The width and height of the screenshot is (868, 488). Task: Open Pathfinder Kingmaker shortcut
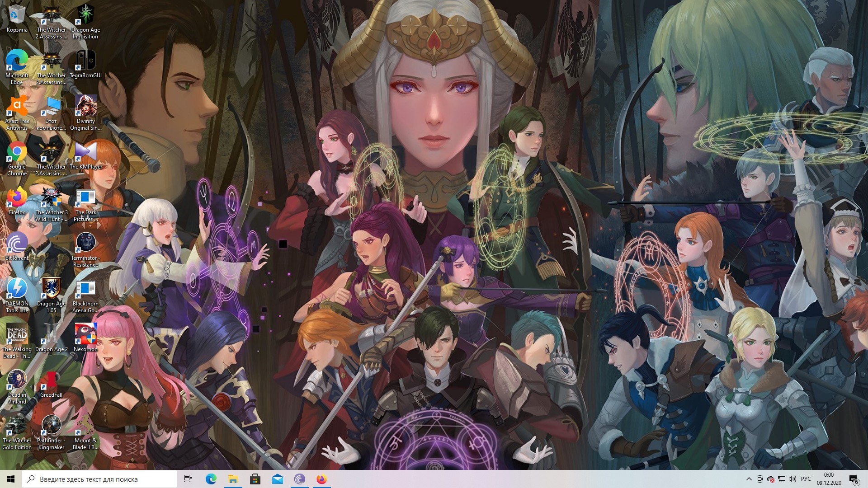pyautogui.click(x=51, y=427)
